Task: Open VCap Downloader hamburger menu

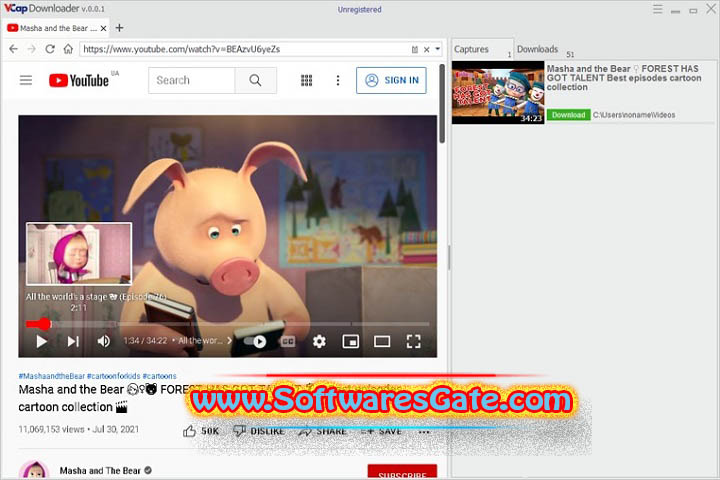Action: [x=658, y=9]
